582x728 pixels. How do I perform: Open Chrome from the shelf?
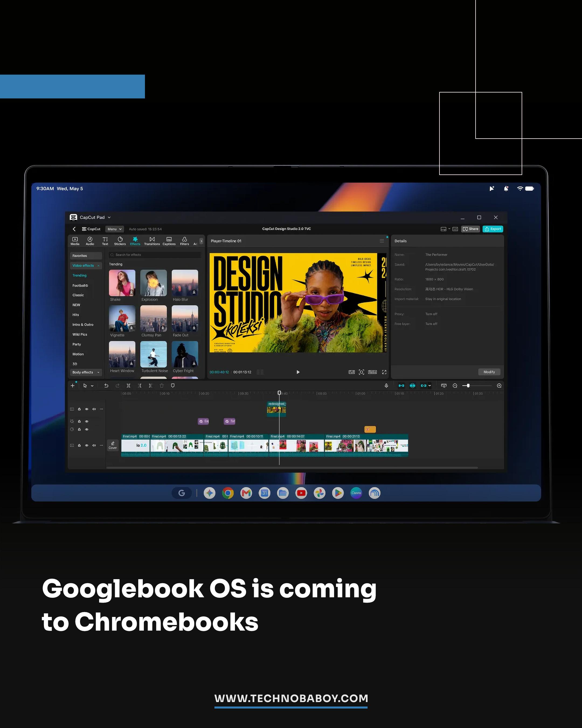pos(228,493)
